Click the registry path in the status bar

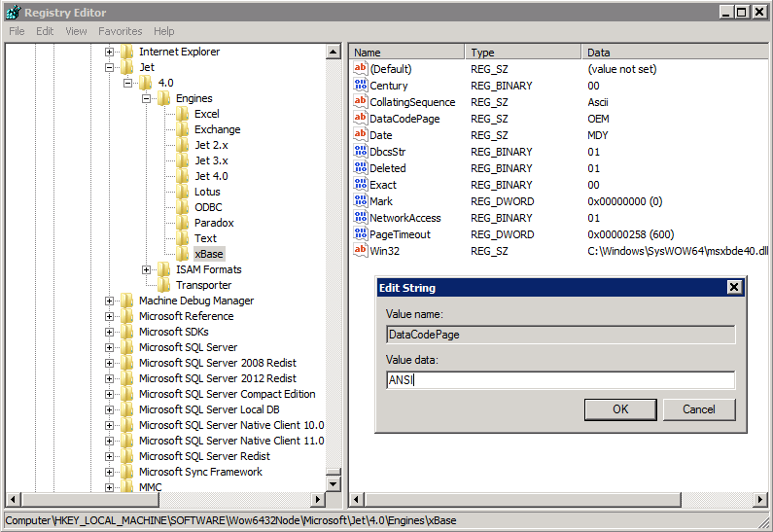[x=230, y=520]
